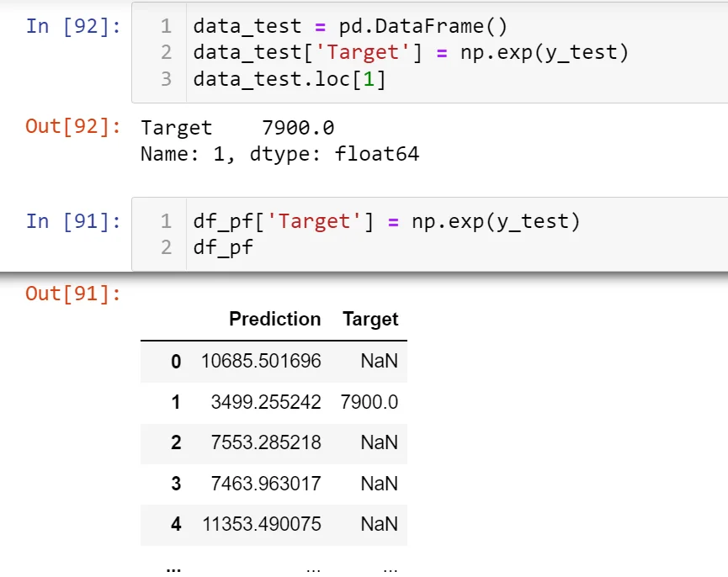728x577 pixels.
Task: Click the Target value 7900.0 in row 1
Action: pyautogui.click(x=369, y=402)
